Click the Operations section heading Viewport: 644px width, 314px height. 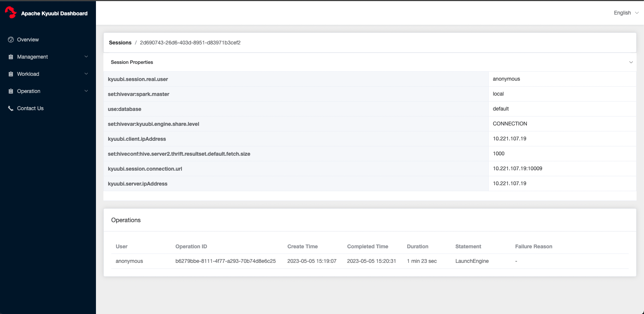(x=126, y=220)
